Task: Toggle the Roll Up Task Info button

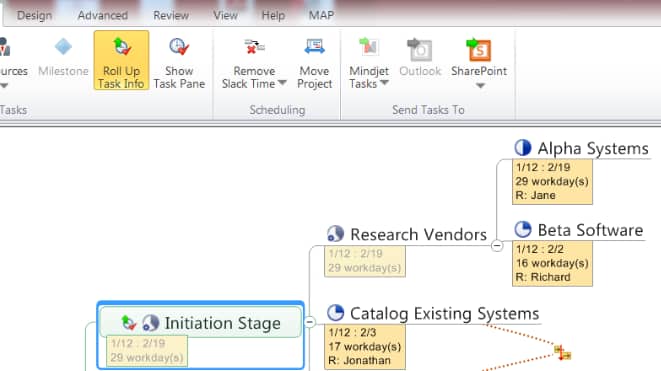Action: [x=121, y=60]
